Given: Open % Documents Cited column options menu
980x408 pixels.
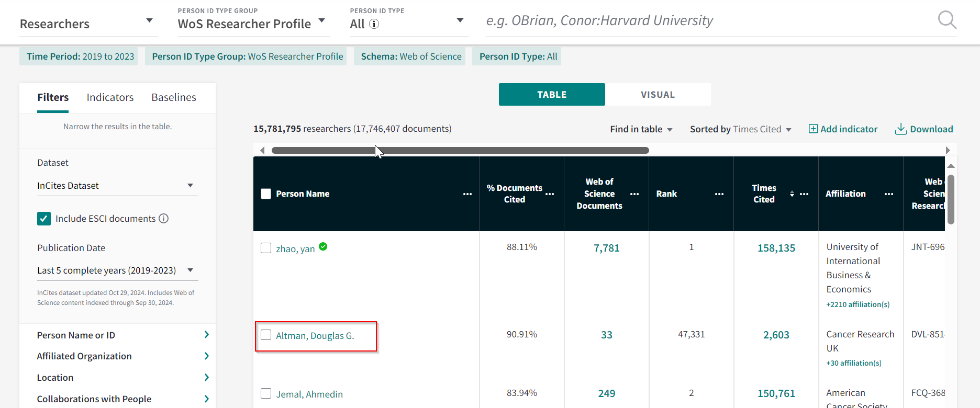Looking at the screenshot, I should (550, 194).
